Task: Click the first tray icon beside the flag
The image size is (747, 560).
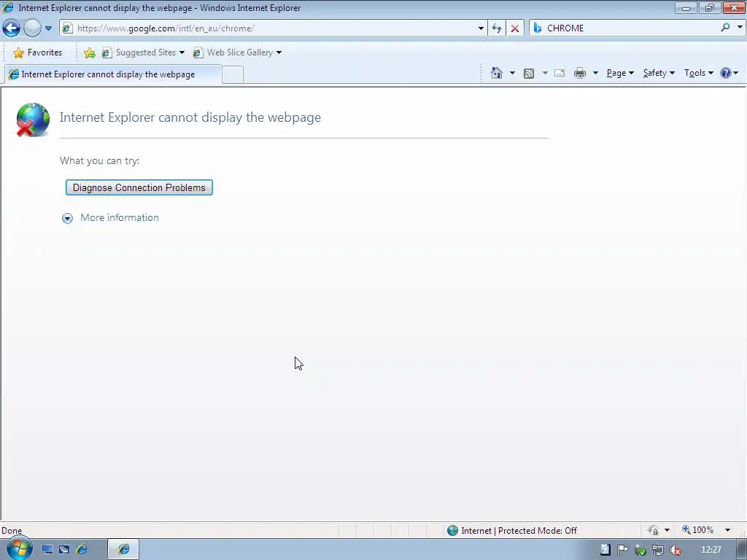Action: tap(605, 550)
